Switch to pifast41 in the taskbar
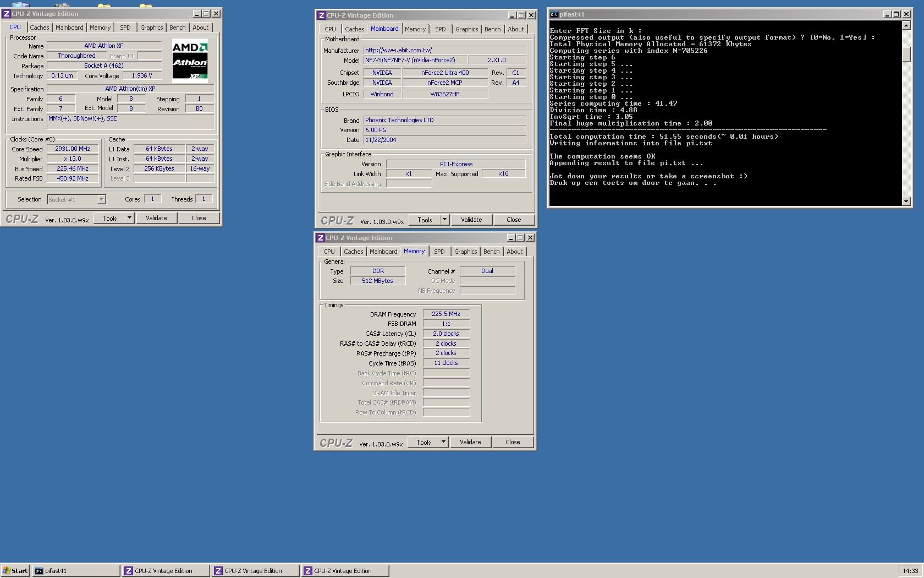The image size is (924, 578). [x=76, y=571]
